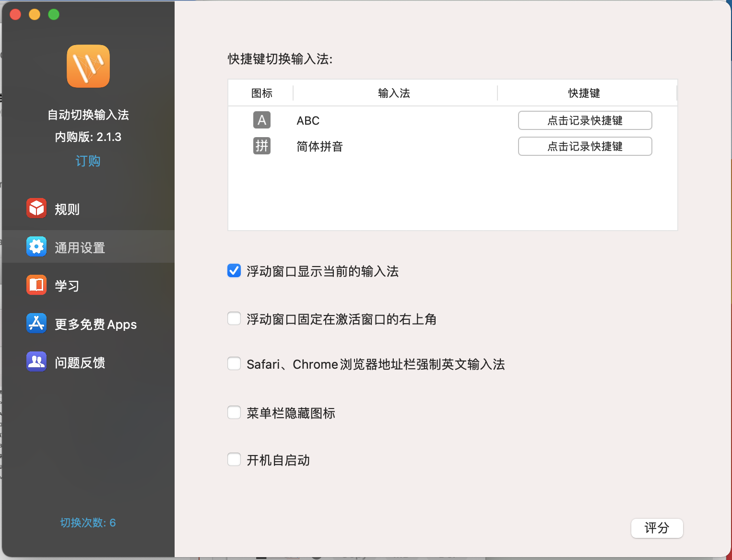The width and height of the screenshot is (732, 560).
Task: Close the window with red button
Action: coord(15,14)
